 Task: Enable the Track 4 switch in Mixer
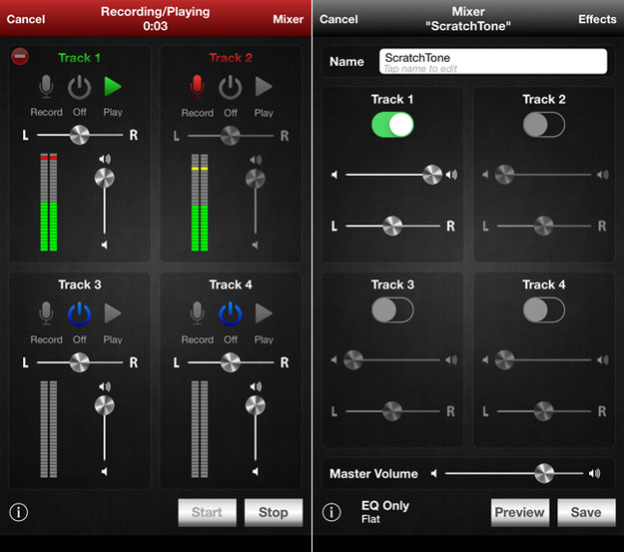pos(544,310)
